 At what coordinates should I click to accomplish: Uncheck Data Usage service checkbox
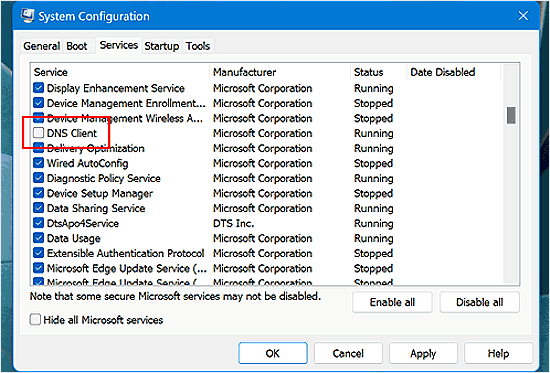[39, 238]
